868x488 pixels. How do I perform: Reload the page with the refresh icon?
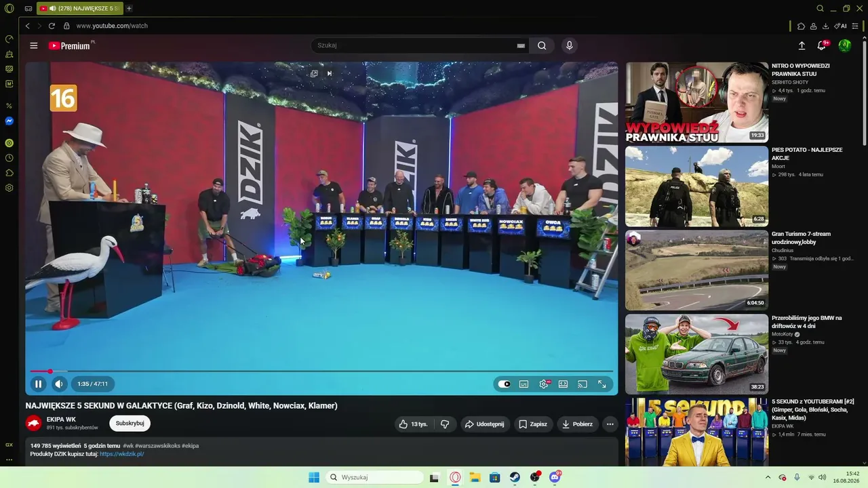(52, 26)
